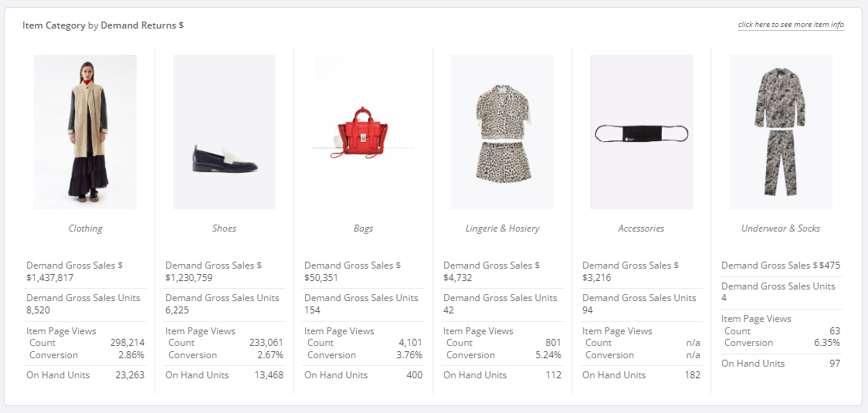Select the Clothing category label
The image size is (868, 413).
coord(85,228)
